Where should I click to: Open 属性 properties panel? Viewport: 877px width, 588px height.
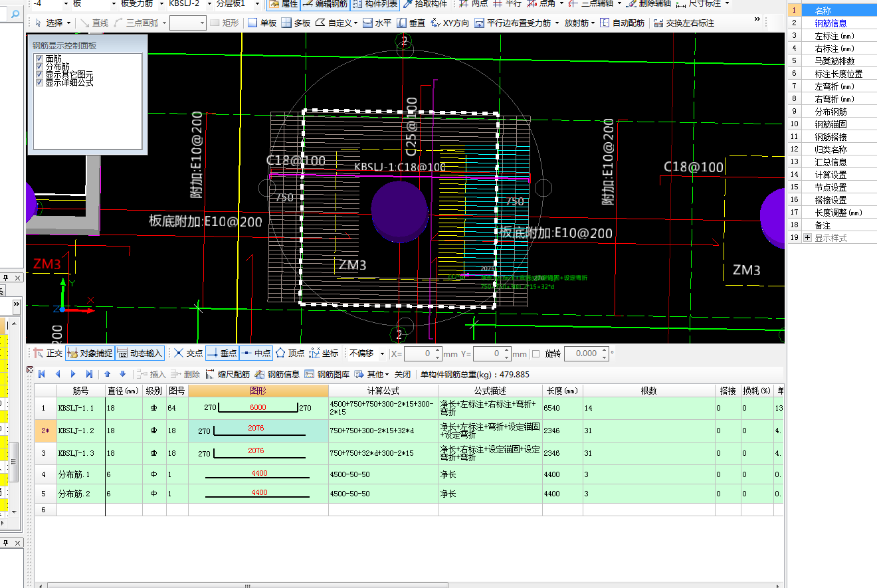click(x=283, y=4)
